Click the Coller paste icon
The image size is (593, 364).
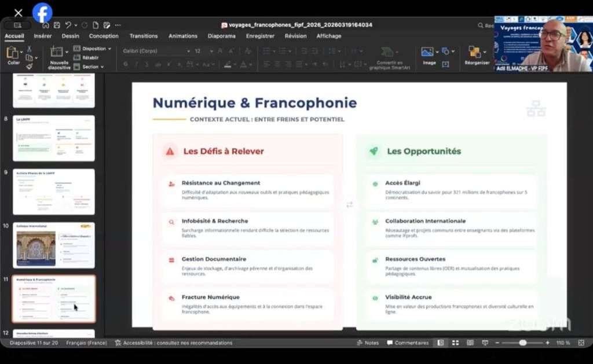point(13,56)
